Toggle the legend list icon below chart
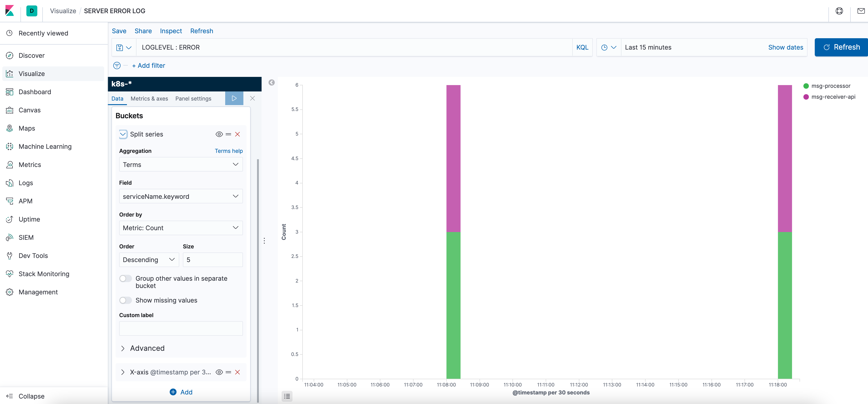The width and height of the screenshot is (868, 404). [x=287, y=396]
